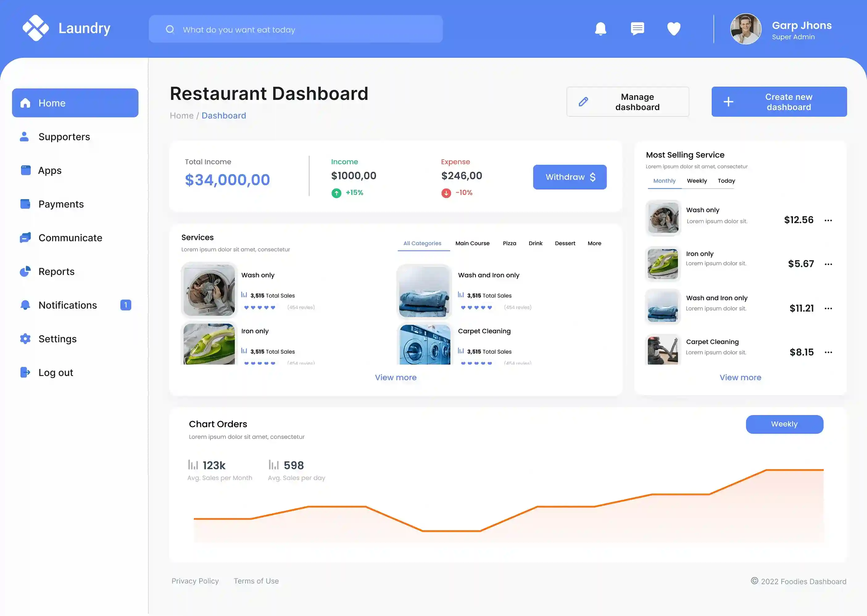Click Iron only thumbnail in Most Selling
The image size is (867, 616).
(663, 264)
